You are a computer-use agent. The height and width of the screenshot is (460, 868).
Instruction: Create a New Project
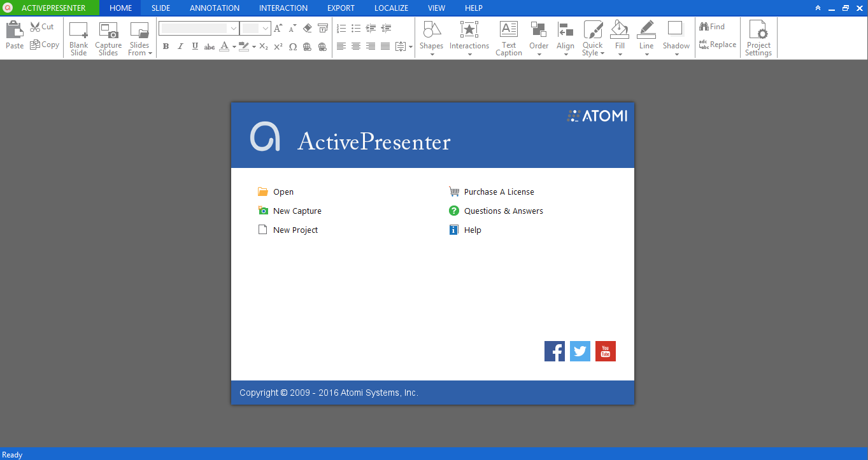pos(288,230)
